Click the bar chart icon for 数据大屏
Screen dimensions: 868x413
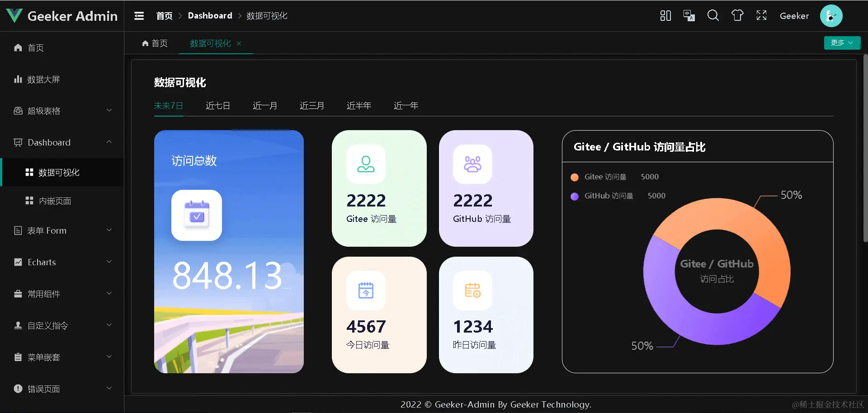18,79
